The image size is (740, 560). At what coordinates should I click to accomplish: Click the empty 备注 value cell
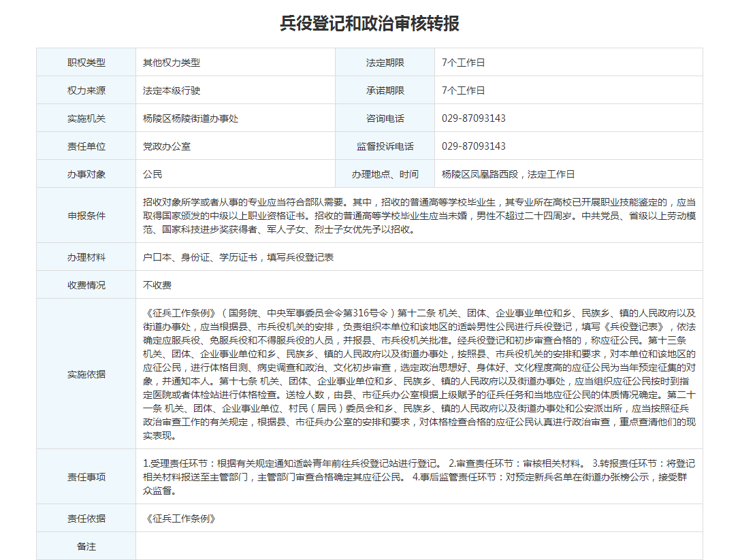coord(419,546)
